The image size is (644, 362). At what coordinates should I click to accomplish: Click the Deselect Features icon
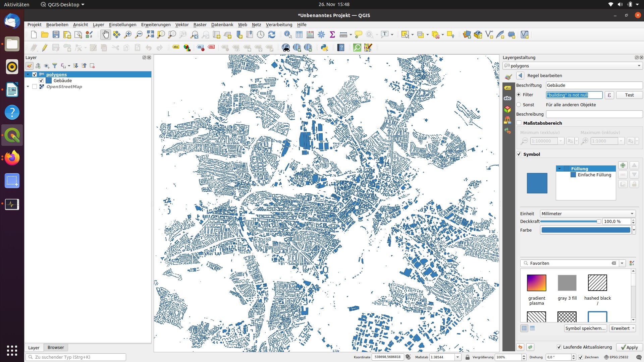[436, 35]
